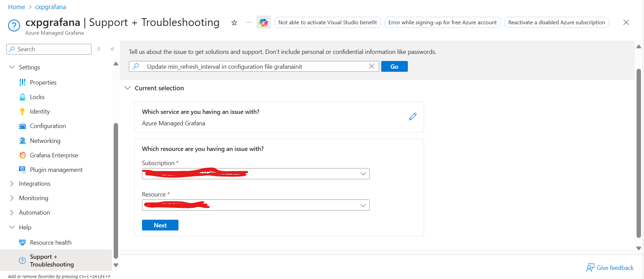Collapse the Settings section
This screenshot has width=644, height=279.
pos(12,67)
